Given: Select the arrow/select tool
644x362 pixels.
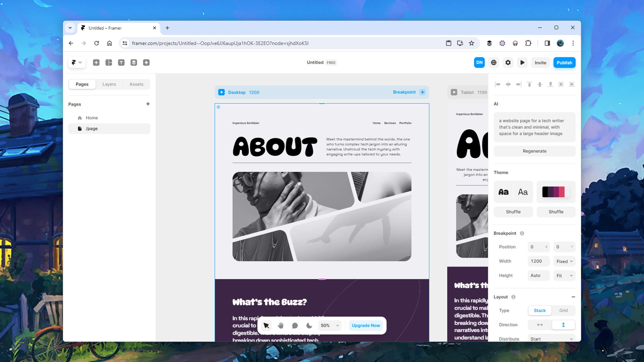Looking at the screenshot, I should pyautogui.click(x=266, y=325).
